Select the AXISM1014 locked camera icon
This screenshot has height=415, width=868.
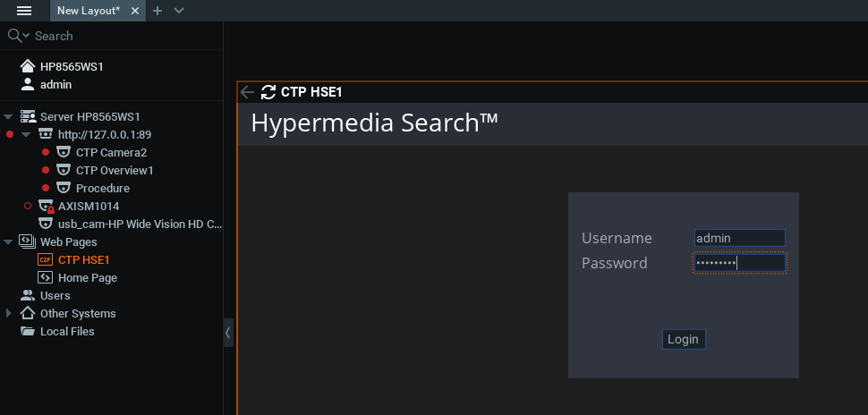point(46,207)
